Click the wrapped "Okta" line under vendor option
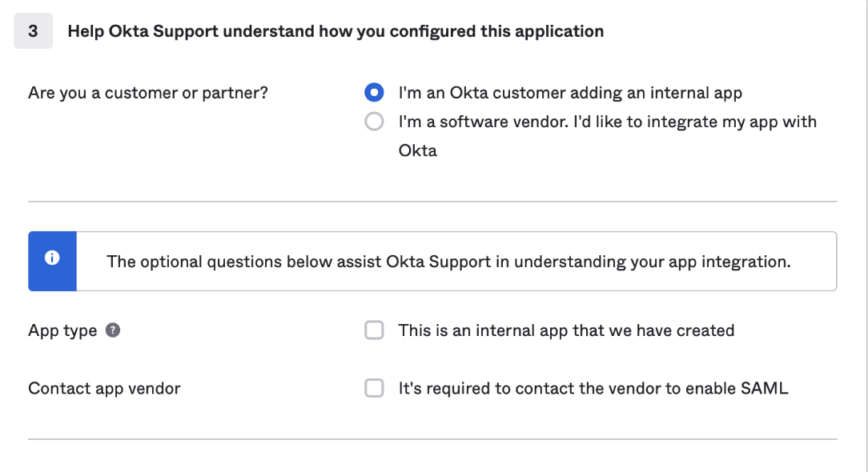Image resolution: width=868 pixels, height=472 pixels. [418, 151]
